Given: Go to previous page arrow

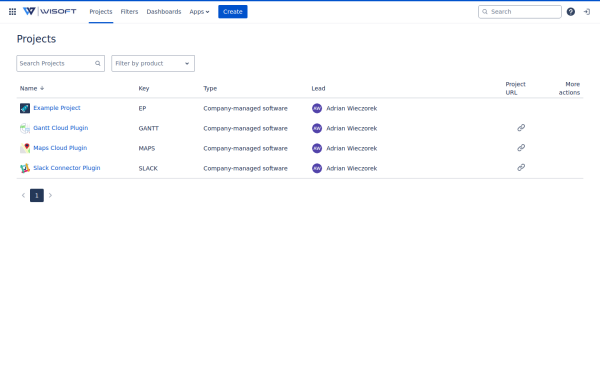Looking at the screenshot, I should 23,196.
